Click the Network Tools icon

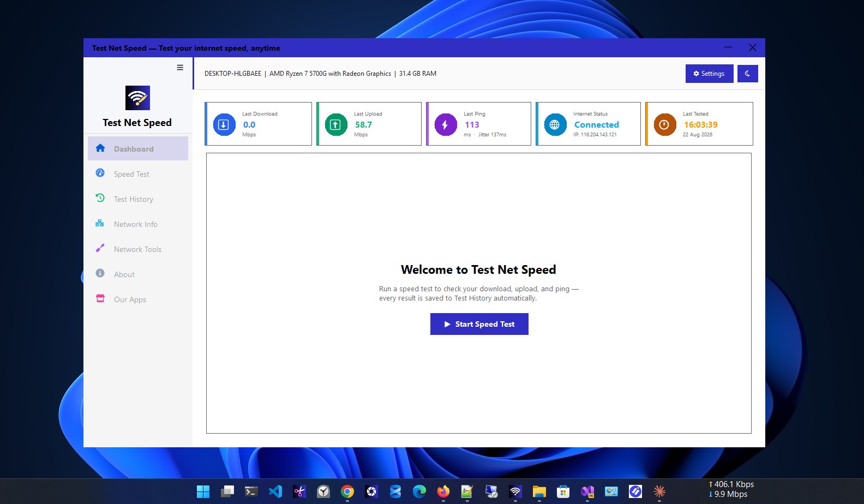tap(100, 248)
